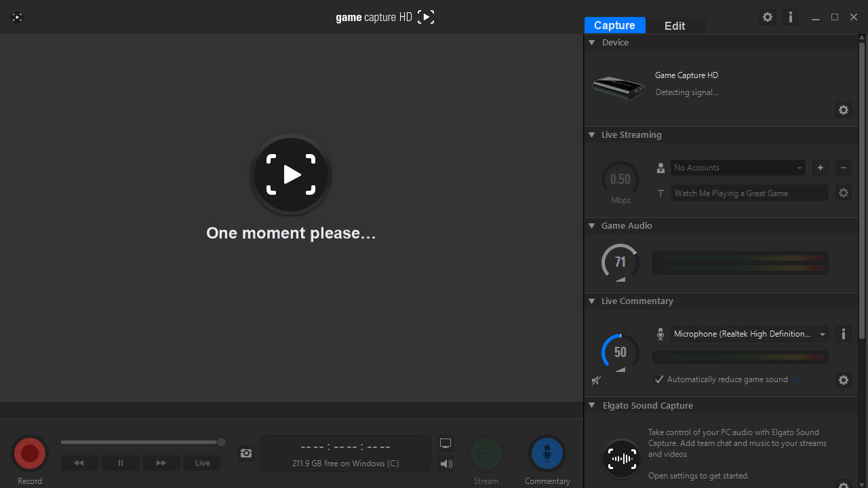Screen dimensions: 868x488
Task: Click the stream title T icon
Action: 660,193
